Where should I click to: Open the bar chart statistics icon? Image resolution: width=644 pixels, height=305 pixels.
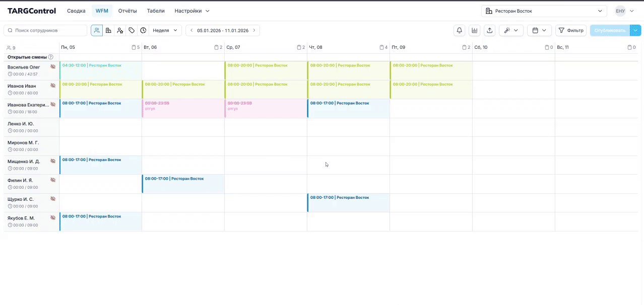click(474, 30)
